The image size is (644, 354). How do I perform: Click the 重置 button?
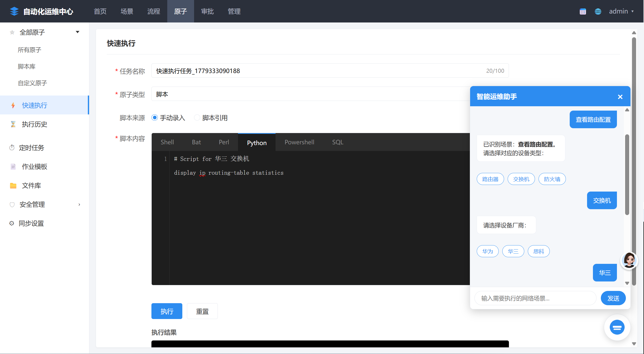pyautogui.click(x=202, y=311)
